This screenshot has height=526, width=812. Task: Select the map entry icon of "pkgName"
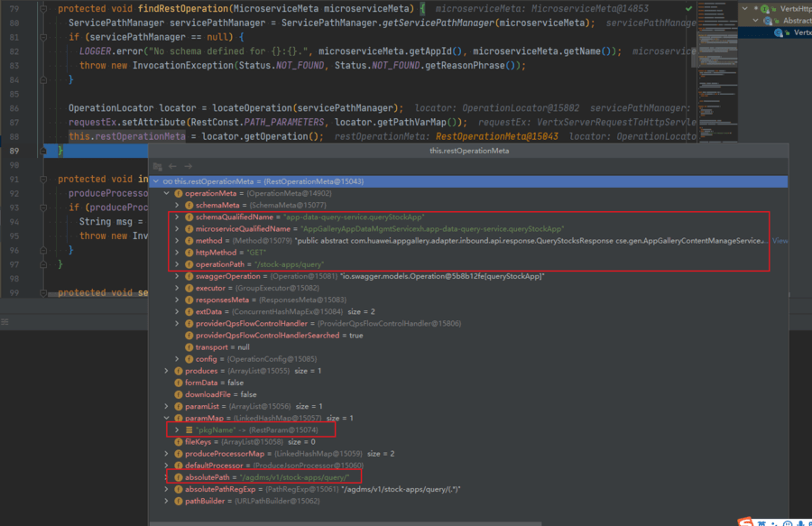pyautogui.click(x=189, y=430)
